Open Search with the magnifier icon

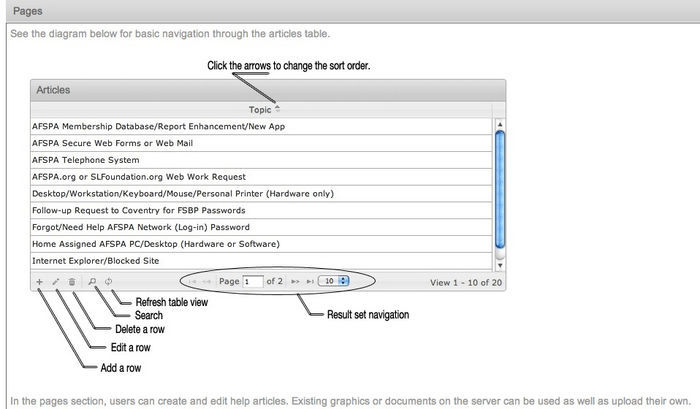point(92,282)
